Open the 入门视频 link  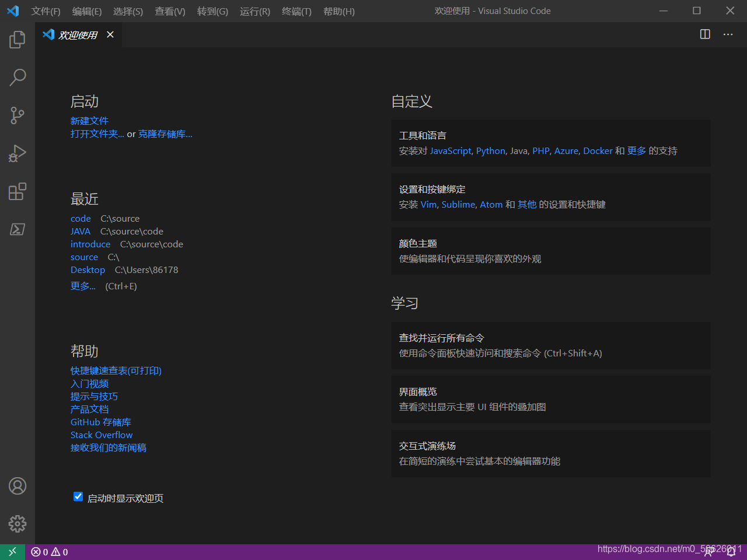(89, 384)
